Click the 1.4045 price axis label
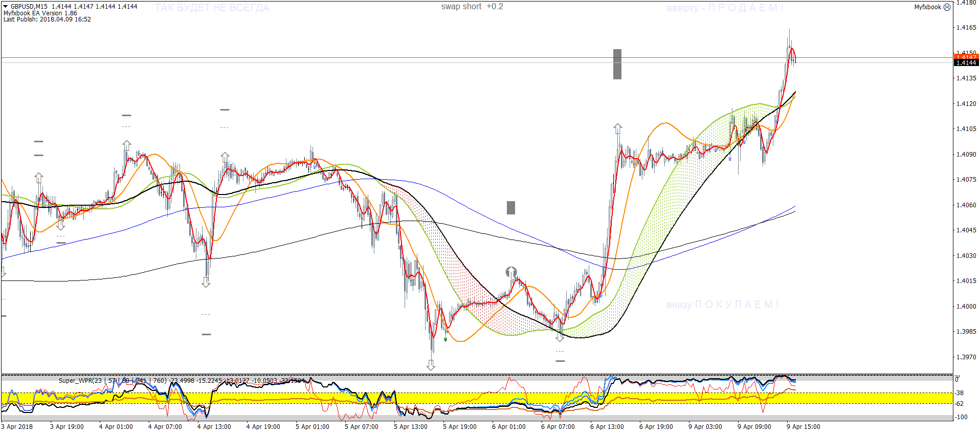 point(966,230)
